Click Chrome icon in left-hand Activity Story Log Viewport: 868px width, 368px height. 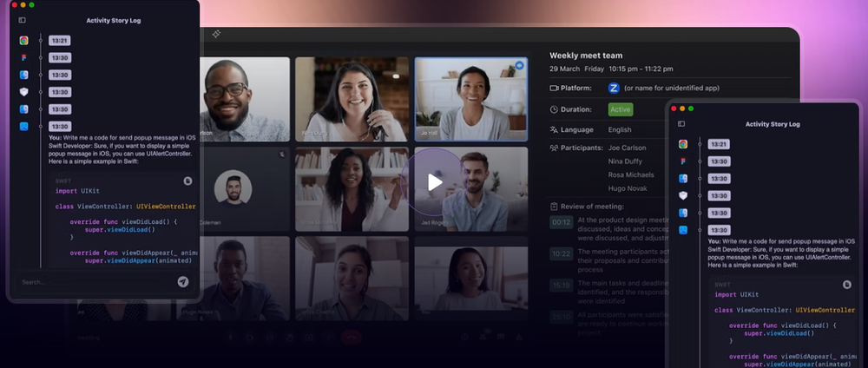point(23,41)
